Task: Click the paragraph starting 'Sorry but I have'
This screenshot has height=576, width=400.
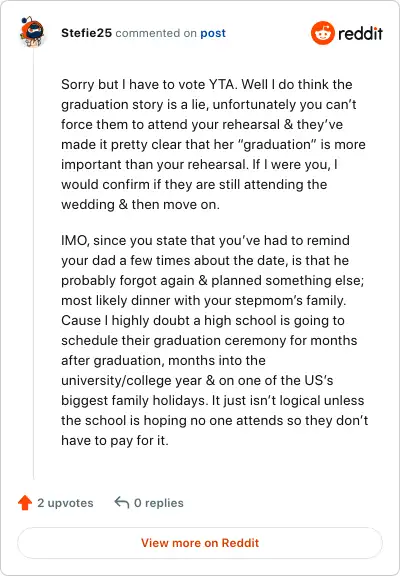Action: (213, 144)
